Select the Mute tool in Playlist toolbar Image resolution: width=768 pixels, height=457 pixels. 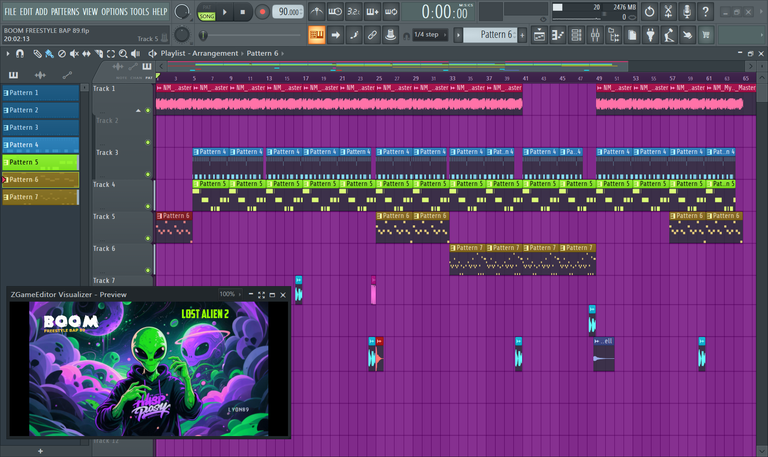(x=74, y=53)
